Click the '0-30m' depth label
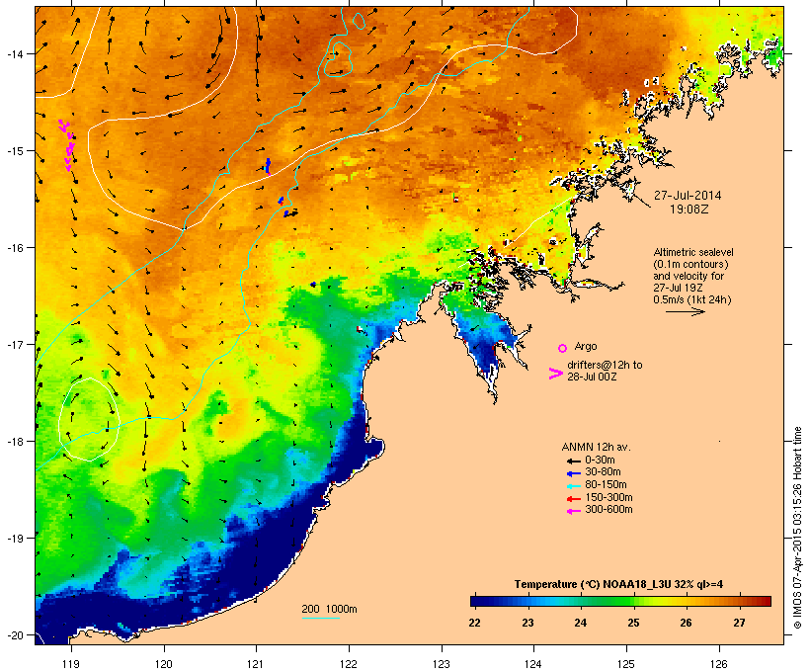The height and width of the screenshot is (672, 810). [600, 460]
